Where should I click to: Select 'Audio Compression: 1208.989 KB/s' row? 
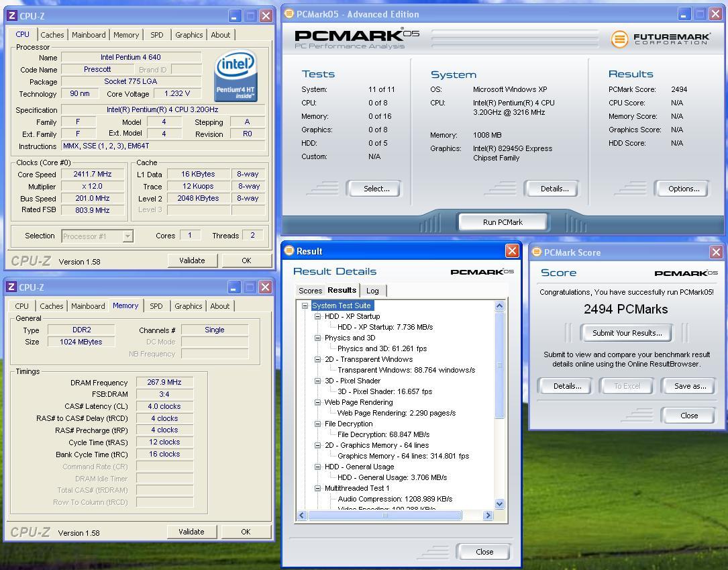coord(395,499)
